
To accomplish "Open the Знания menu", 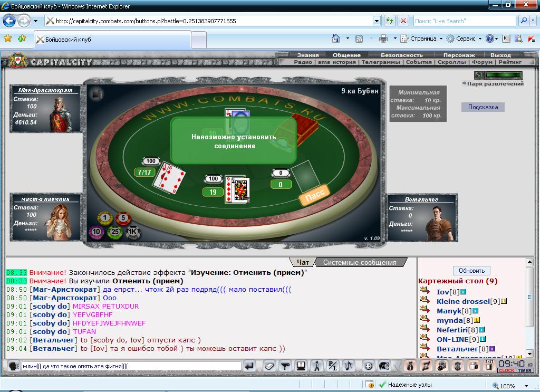I will pos(308,55).
